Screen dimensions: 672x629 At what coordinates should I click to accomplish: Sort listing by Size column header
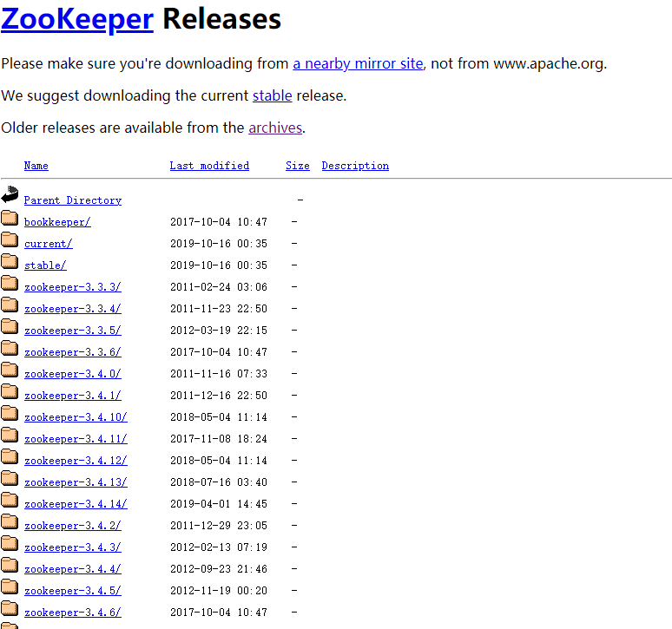click(298, 166)
